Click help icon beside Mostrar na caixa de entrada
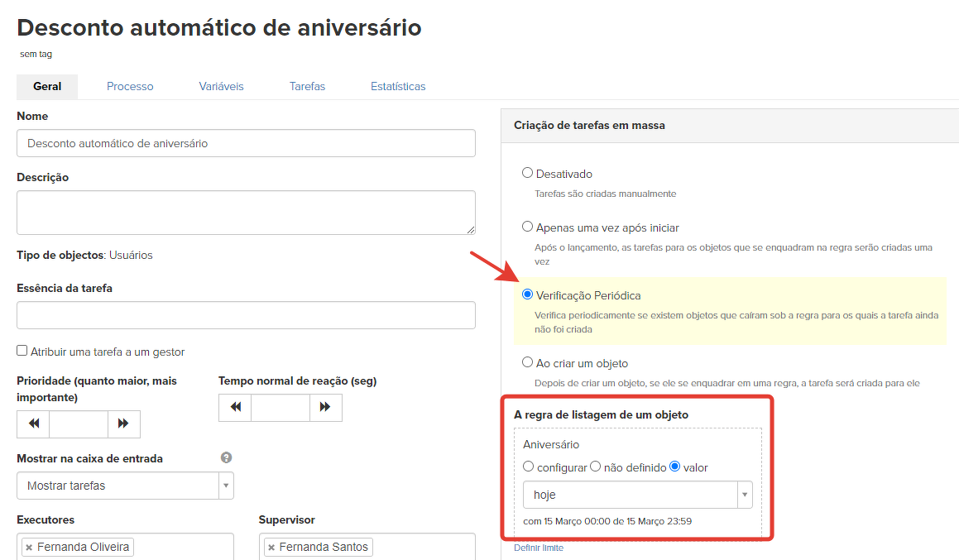 click(227, 457)
